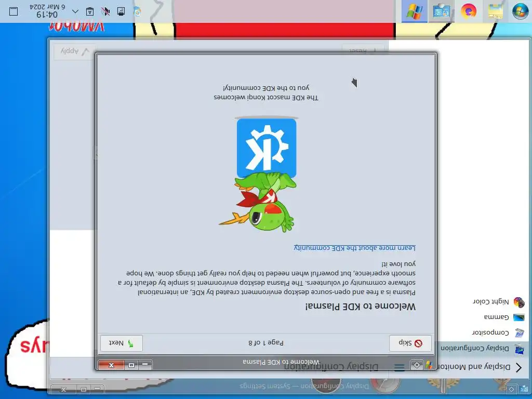
Task: Click the Display Configuration monitor icon
Action: point(519,349)
